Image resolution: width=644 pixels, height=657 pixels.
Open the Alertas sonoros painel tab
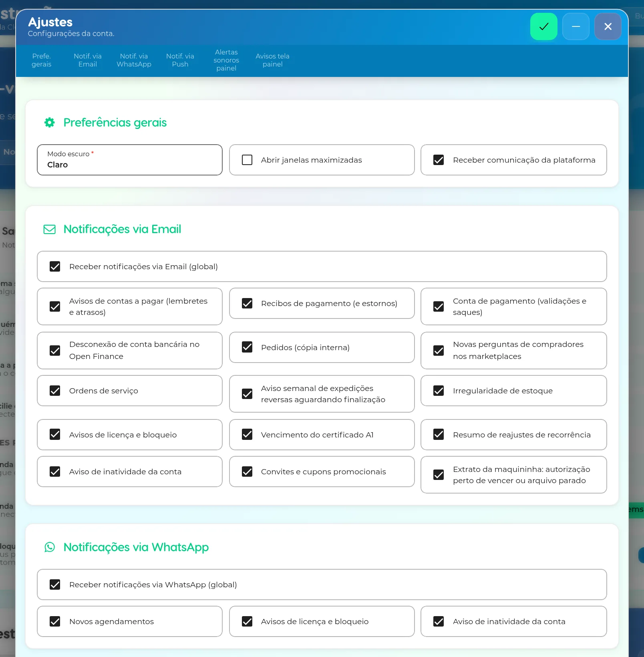coord(226,60)
